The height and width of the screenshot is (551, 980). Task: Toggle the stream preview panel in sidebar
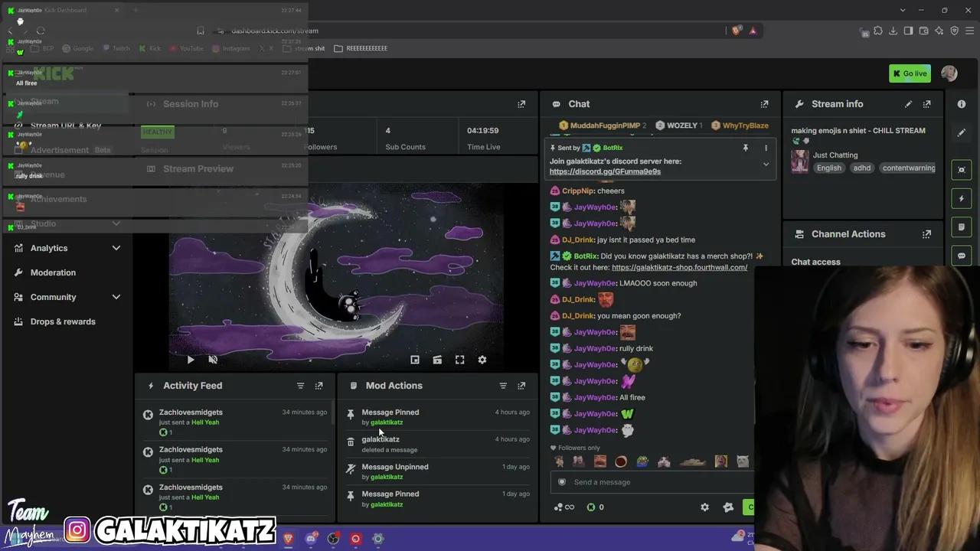click(962, 169)
